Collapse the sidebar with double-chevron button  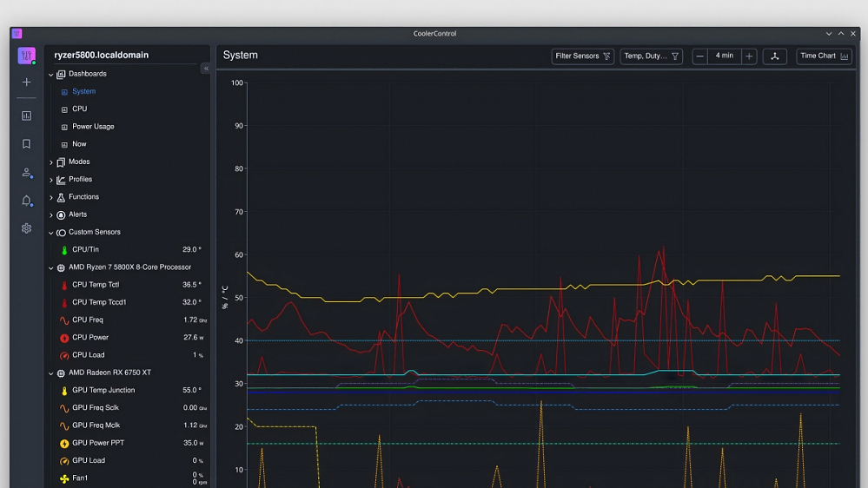206,69
